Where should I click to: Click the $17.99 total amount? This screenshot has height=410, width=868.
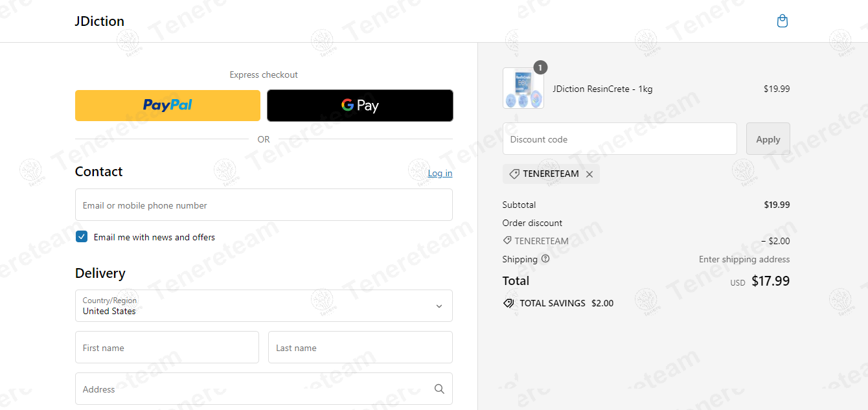pyautogui.click(x=771, y=281)
